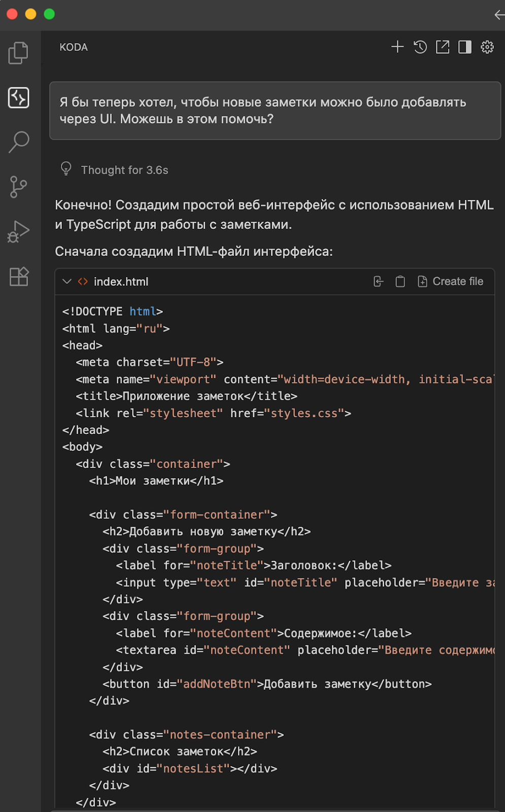Expand the "Thought for 3.6s" section
Screen dimensions: 505x812
[124, 170]
